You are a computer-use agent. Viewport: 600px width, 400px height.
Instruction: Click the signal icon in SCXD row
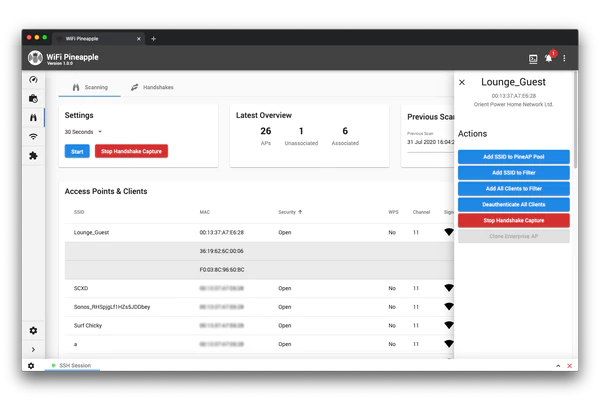(449, 288)
